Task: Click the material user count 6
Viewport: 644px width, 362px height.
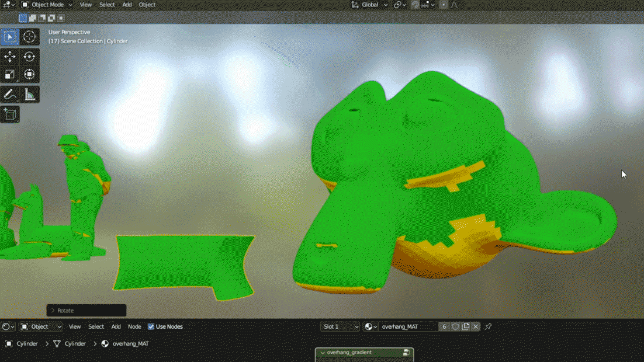Action: tap(444, 327)
